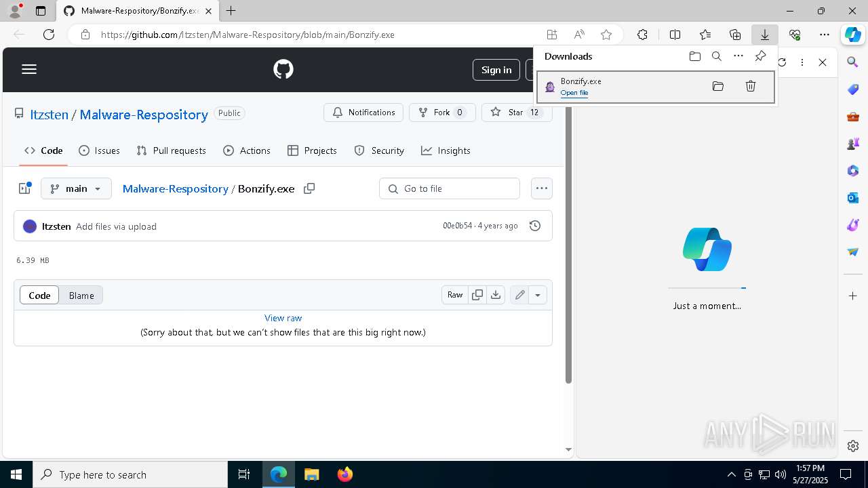Open sidebar settings gear
Image resolution: width=868 pixels, height=488 pixels.
[x=853, y=446]
